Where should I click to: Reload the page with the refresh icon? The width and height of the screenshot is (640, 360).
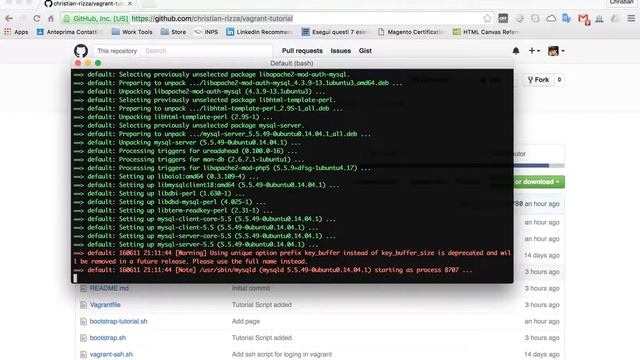pyautogui.click(x=37, y=18)
